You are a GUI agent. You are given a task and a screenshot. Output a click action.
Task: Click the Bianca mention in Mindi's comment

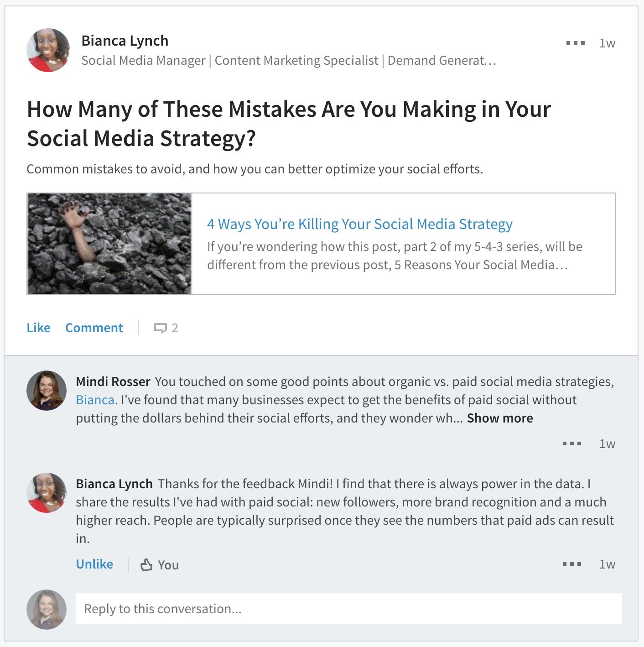coord(95,400)
